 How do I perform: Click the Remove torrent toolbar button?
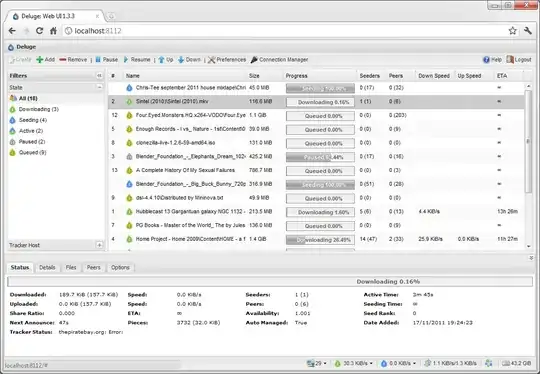(x=73, y=60)
